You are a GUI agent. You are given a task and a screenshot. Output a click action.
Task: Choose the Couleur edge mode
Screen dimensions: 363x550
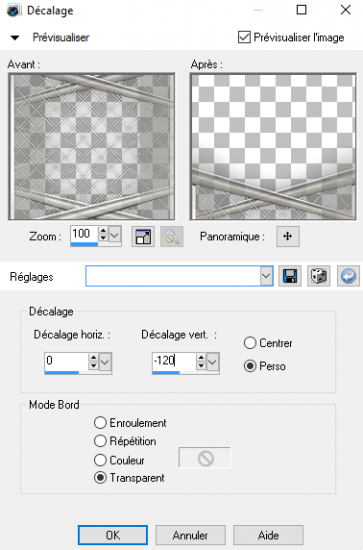100,460
